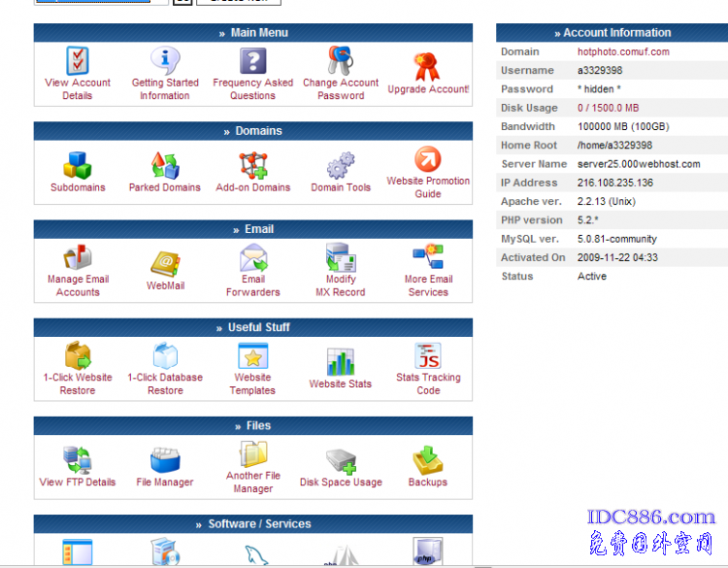Click the Website Stats chart icon

[341, 361]
